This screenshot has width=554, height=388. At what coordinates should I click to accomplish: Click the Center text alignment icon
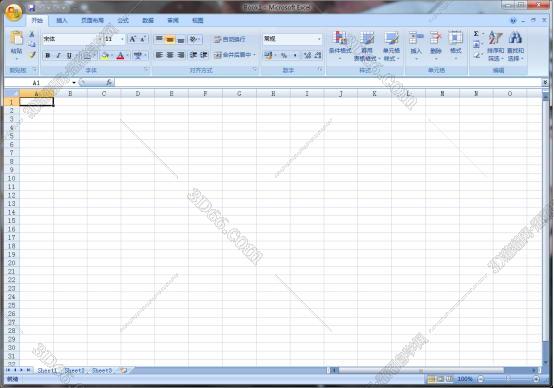click(170, 55)
